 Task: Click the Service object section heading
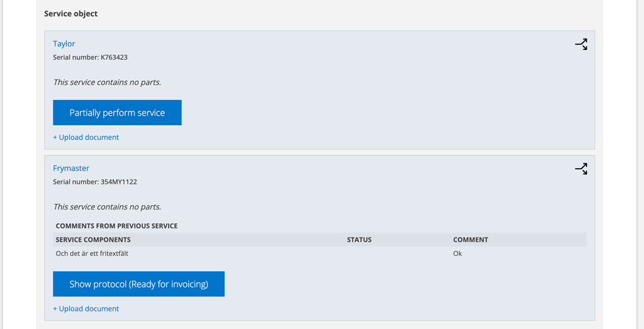pyautogui.click(x=71, y=14)
